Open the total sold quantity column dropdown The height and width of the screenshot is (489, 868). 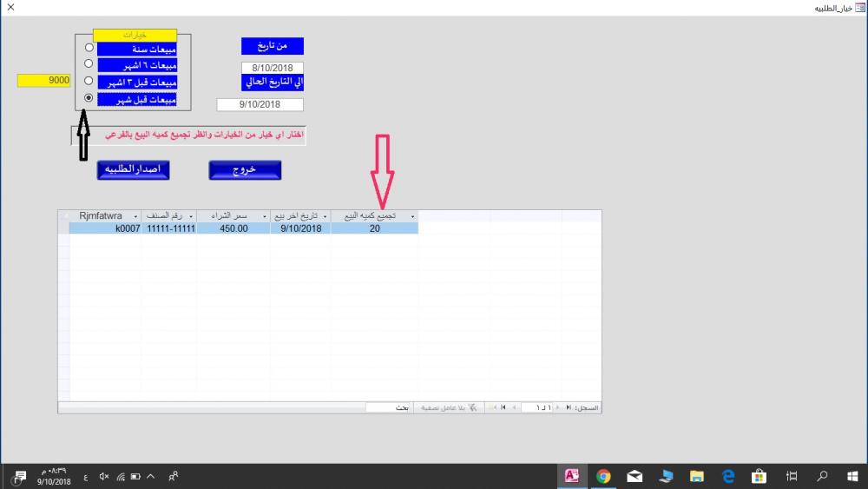click(x=412, y=216)
